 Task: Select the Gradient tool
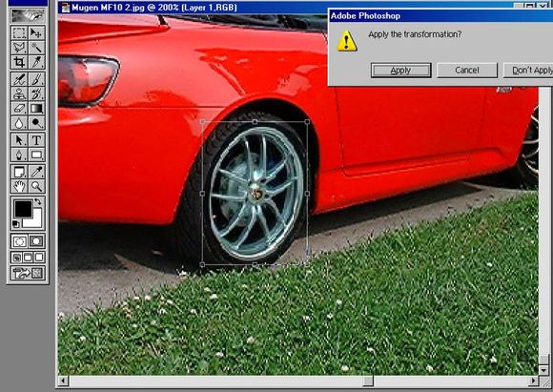[36, 108]
